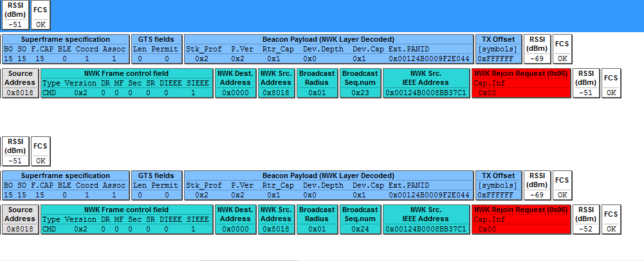The width and height of the screenshot is (644, 261).
Task: Click the Broadcast Seq.num 0x24 field
Action: point(360,220)
